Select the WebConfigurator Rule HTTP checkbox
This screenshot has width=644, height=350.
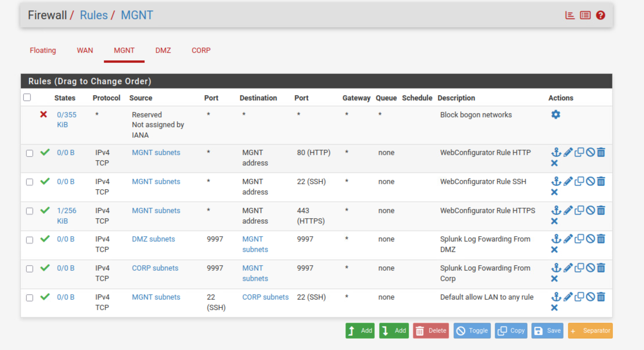30,153
